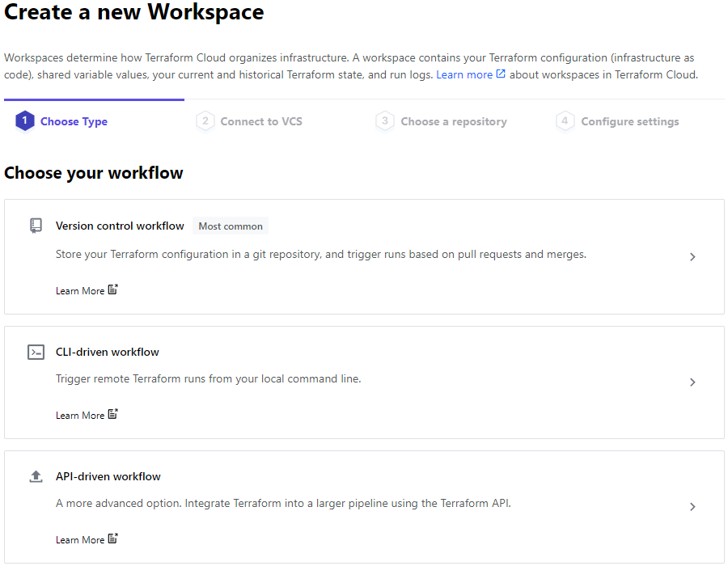This screenshot has width=728, height=566.
Task: Select the Choose Type step tab
Action: [x=74, y=121]
